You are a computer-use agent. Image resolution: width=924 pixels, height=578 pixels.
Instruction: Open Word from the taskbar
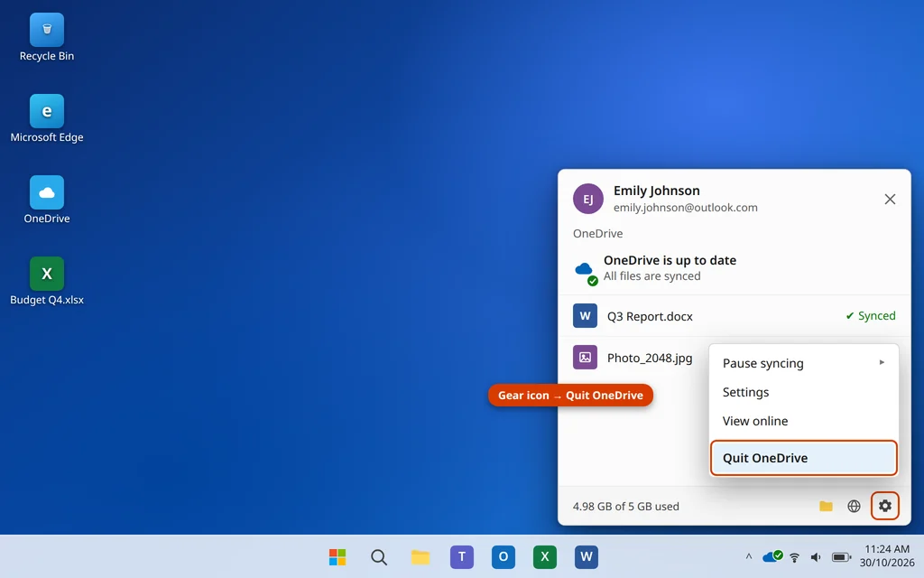click(x=586, y=556)
